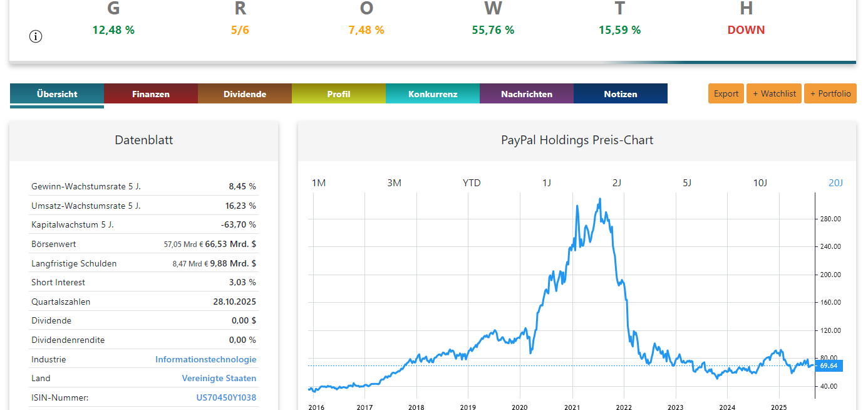Click the Datenblatt panel heading
Image resolution: width=868 pixels, height=410 pixels.
[x=144, y=140]
